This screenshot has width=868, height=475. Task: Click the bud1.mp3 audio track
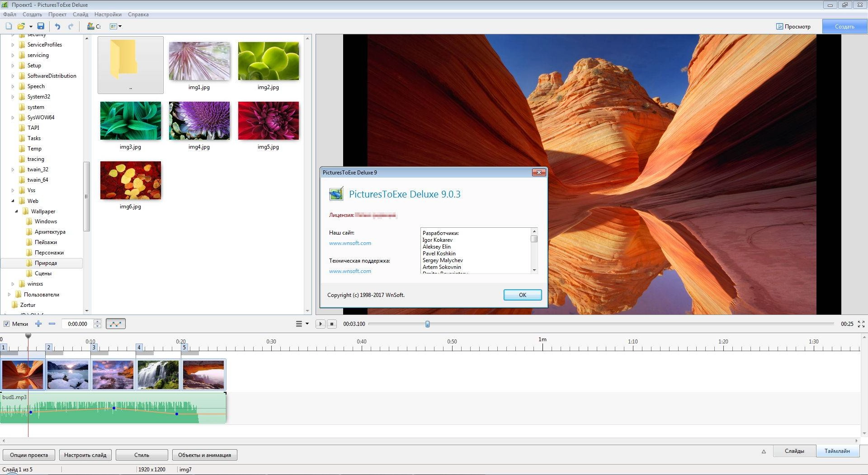pos(113,408)
